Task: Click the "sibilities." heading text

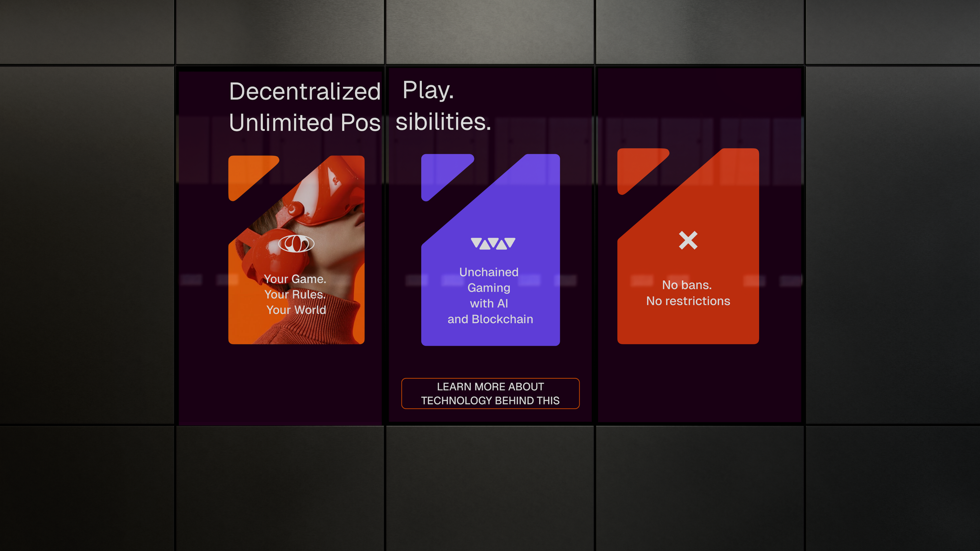Action: 443,122
